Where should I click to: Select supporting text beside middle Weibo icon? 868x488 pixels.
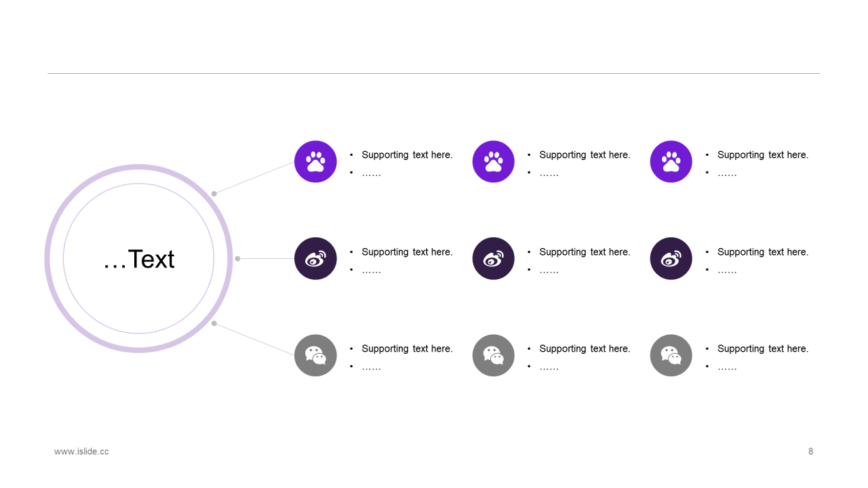pyautogui.click(x=585, y=252)
